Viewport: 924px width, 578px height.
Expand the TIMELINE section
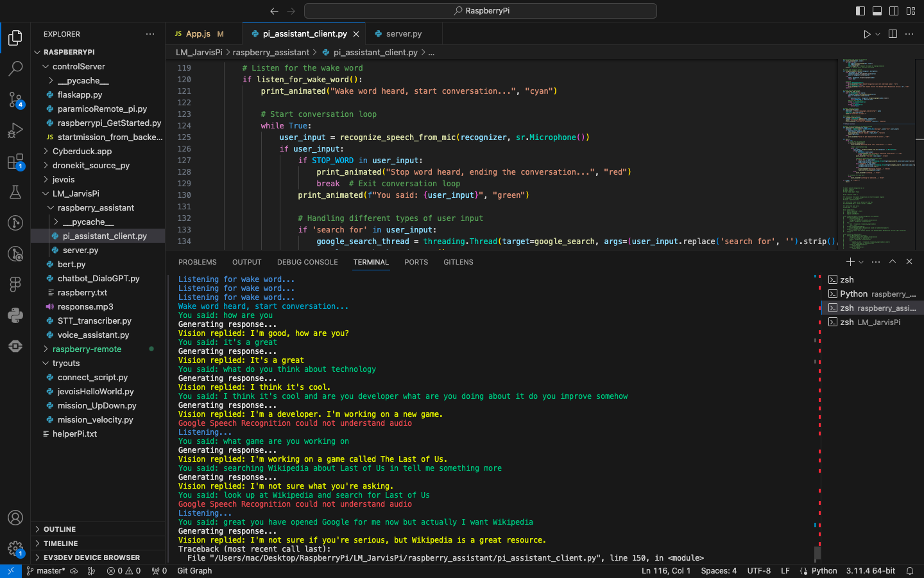[98, 543]
